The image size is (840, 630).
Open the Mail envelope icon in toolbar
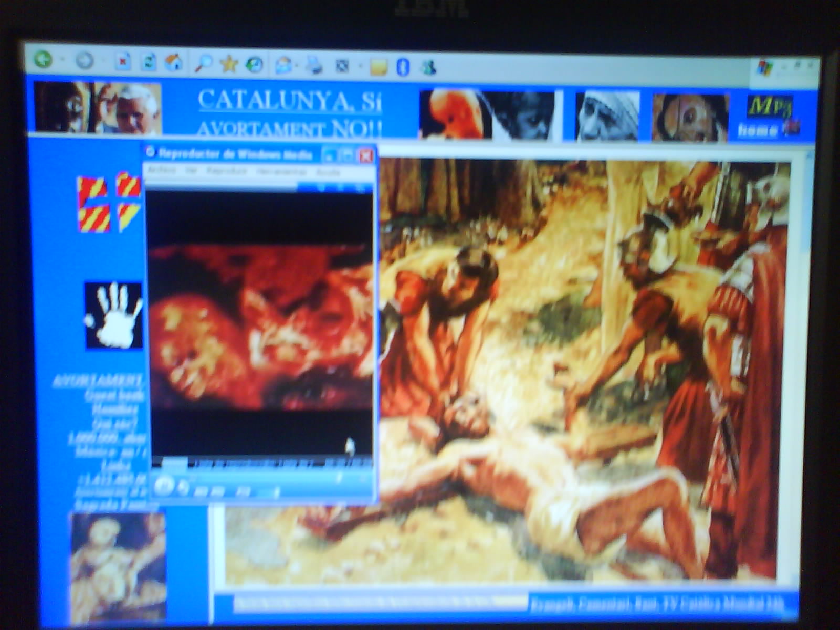pyautogui.click(x=284, y=66)
